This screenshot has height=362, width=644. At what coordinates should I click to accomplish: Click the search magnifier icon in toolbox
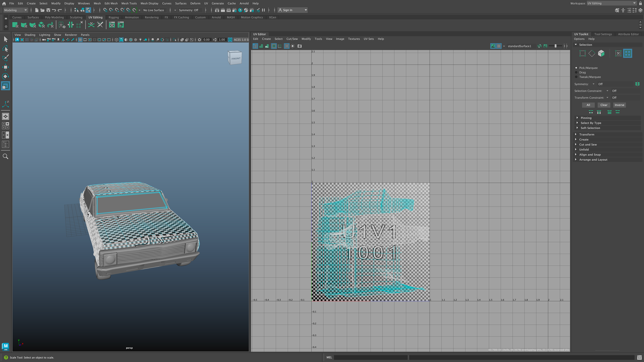(6, 156)
